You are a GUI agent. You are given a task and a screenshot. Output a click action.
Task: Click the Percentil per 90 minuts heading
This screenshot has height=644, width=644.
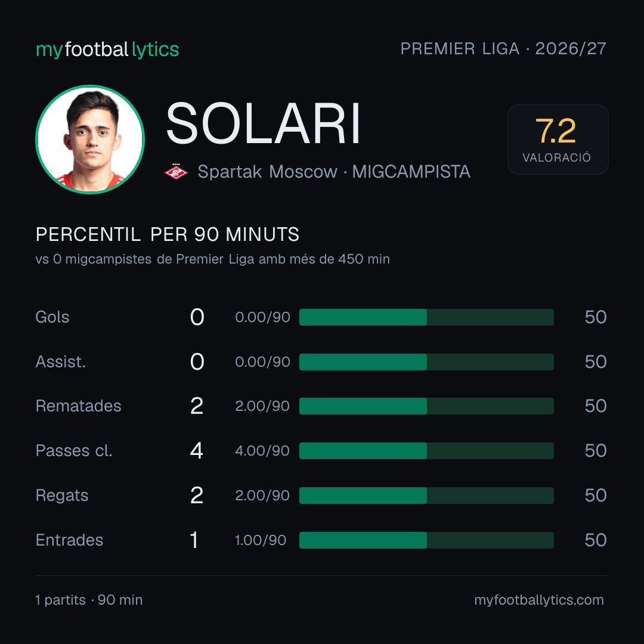167,234
